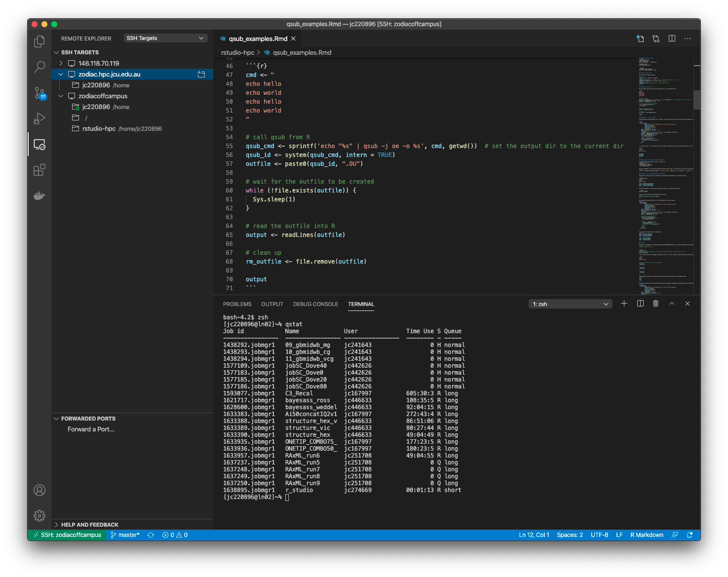Click the '1638895.jobmgr1' job row in terminal
The width and height of the screenshot is (728, 577).
[342, 490]
